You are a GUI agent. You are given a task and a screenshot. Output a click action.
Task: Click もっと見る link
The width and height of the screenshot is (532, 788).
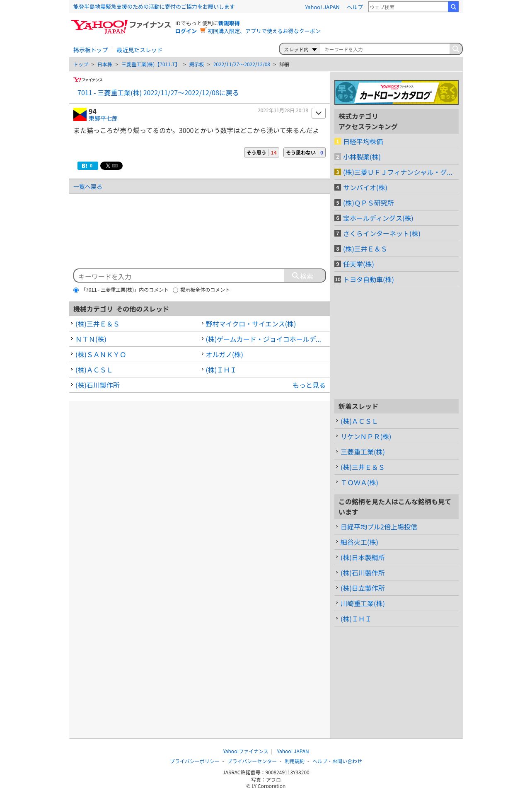(309, 385)
